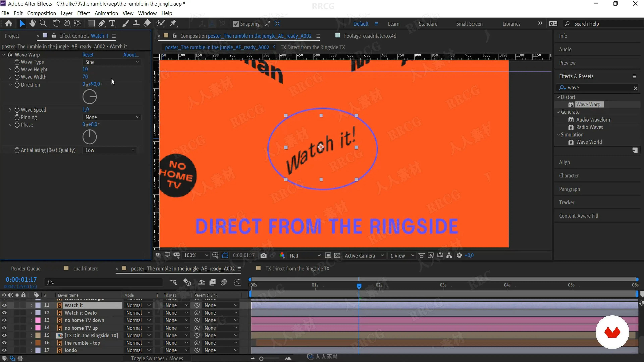Toggle stopwatch for Wave Height

coord(17,69)
